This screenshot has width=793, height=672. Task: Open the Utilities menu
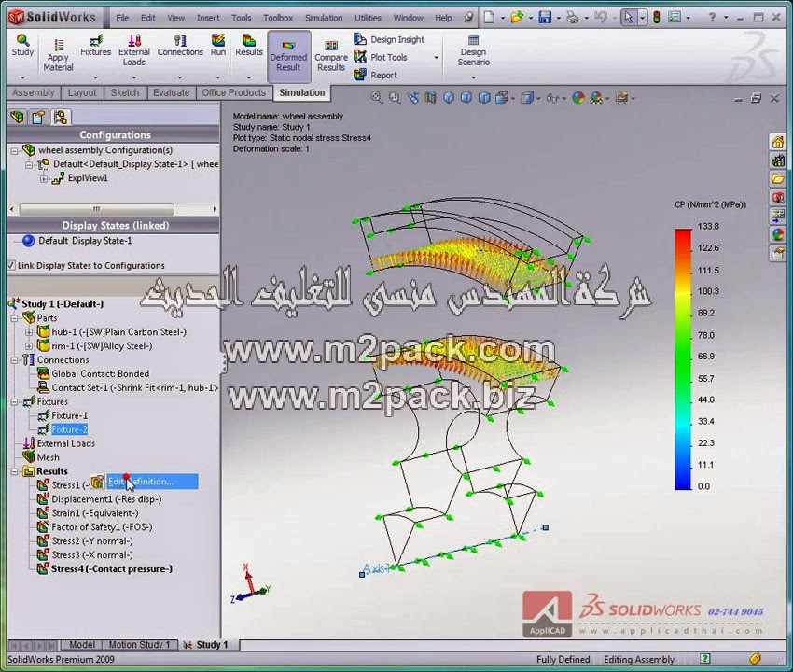click(x=368, y=18)
